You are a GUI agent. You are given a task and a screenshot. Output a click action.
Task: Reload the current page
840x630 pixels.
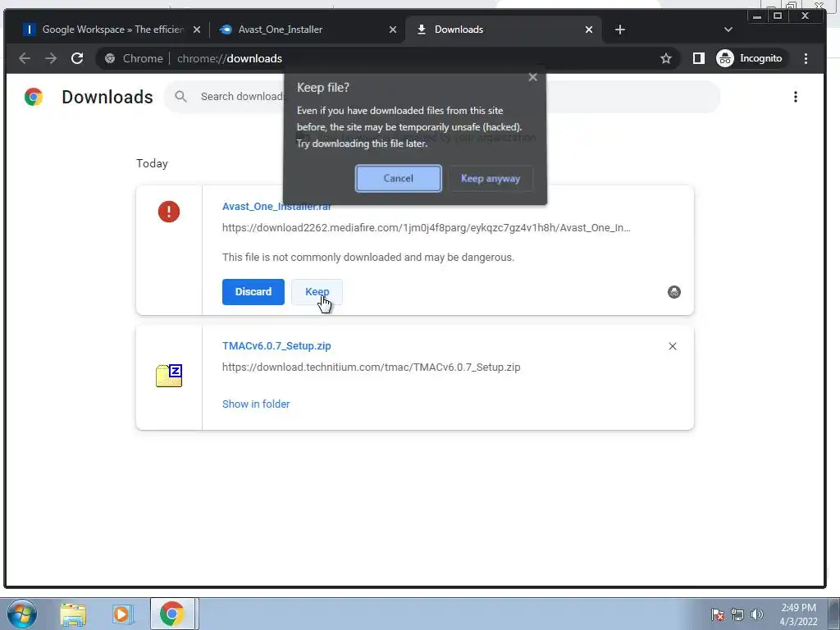pos(77,58)
